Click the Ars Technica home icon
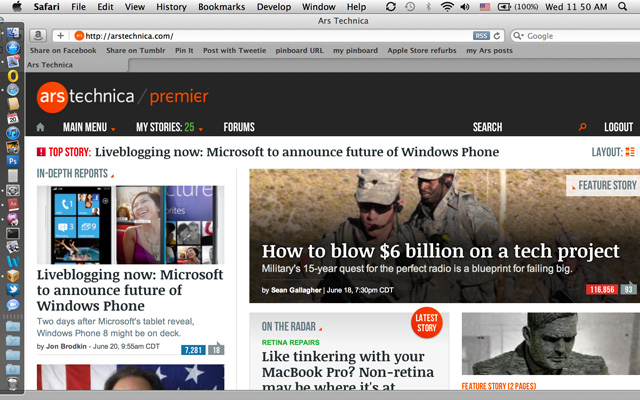640x400 pixels. tap(40, 127)
